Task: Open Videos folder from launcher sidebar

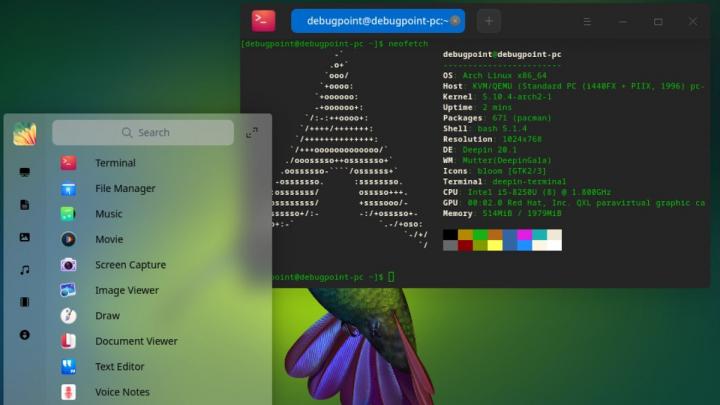Action: 24,302
